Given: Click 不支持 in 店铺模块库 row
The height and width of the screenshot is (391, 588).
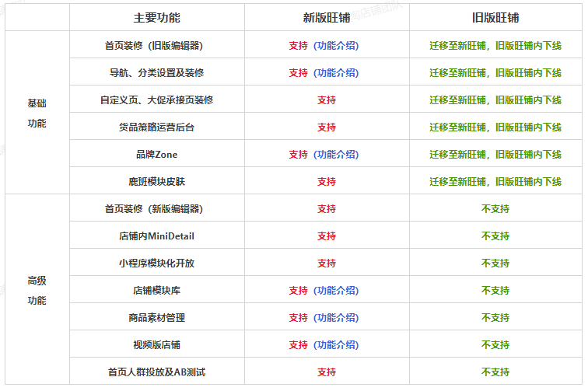Looking at the screenshot, I should tap(495, 291).
